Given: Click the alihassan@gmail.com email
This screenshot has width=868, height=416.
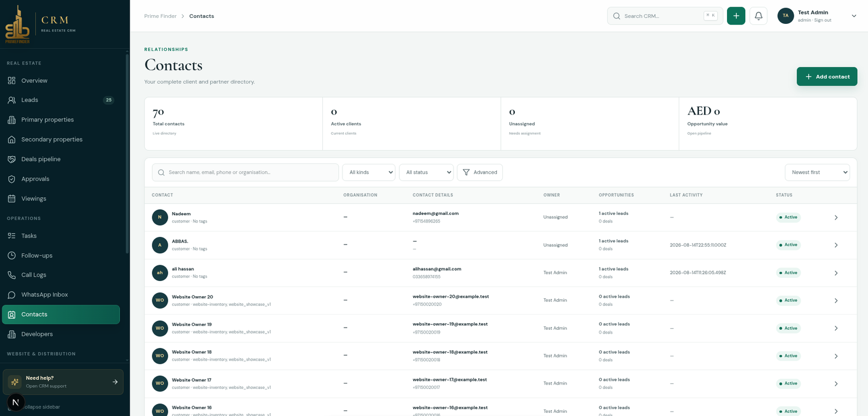Looking at the screenshot, I should (437, 269).
